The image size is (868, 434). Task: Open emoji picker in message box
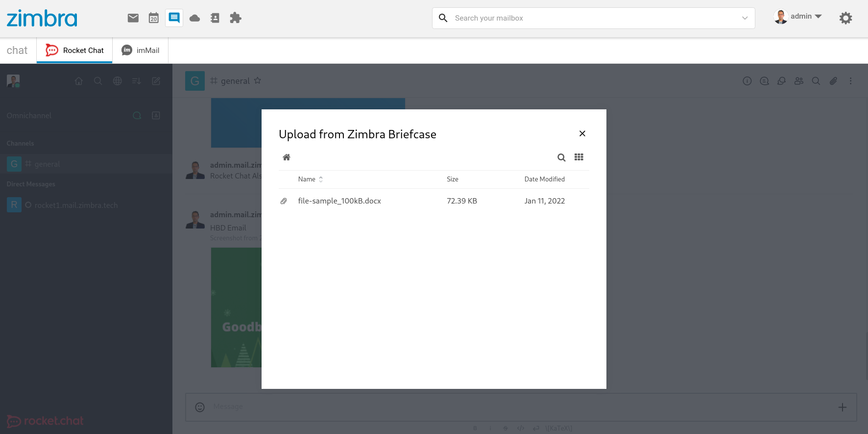pyautogui.click(x=200, y=407)
